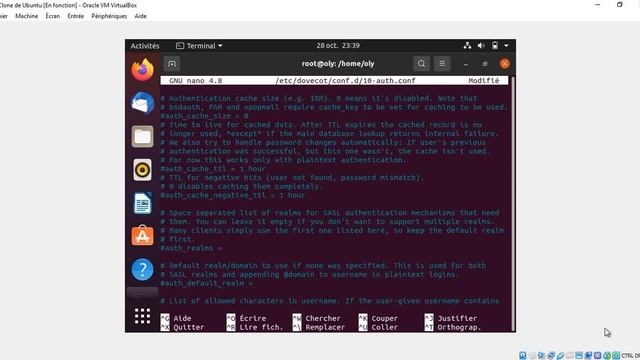Open the Périphériques menu in VirtualBox
The height and width of the screenshot is (360, 640).
coord(109,16)
